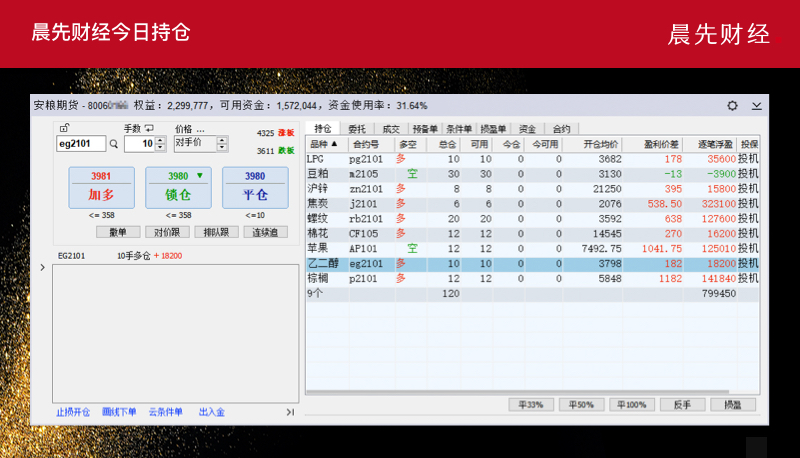Open settings with the gear icon
The width and height of the screenshot is (800, 458).
pos(732,105)
